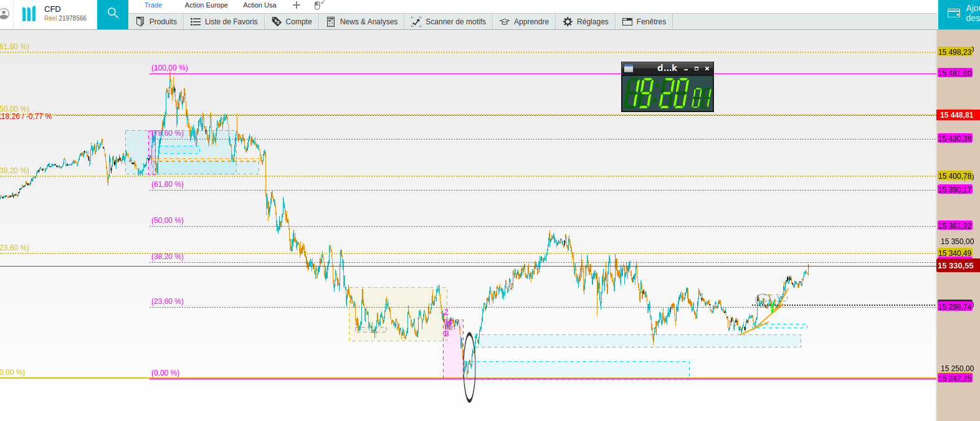Image resolution: width=980 pixels, height=421 pixels.
Task: Click the News document icon
Action: [x=331, y=21]
